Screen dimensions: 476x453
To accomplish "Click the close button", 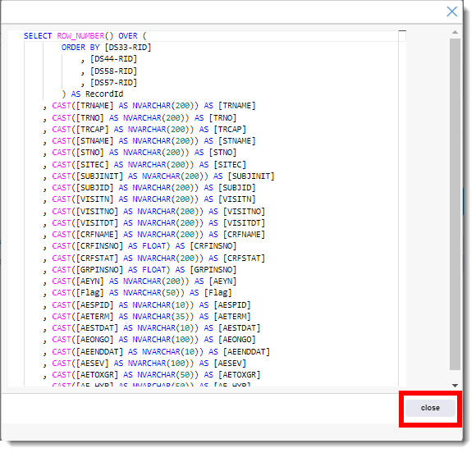I will pyautogui.click(x=430, y=408).
